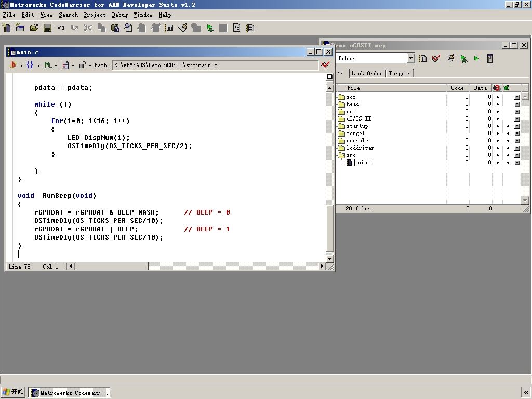Click the Path field showing main.c location

[x=215, y=65]
